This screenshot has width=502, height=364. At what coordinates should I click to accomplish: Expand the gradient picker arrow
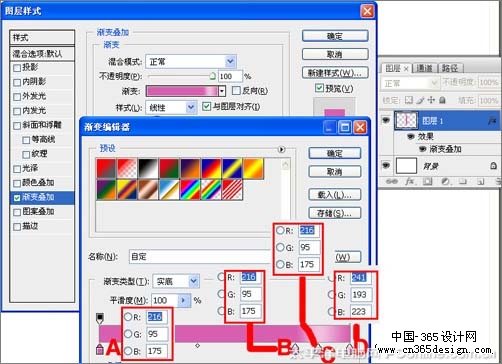[222, 91]
